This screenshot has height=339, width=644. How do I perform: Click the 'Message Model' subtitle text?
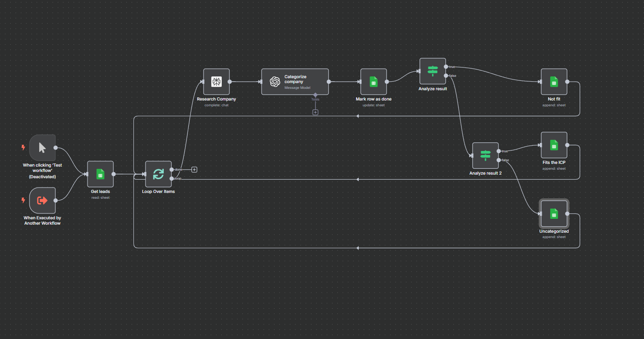click(x=297, y=88)
